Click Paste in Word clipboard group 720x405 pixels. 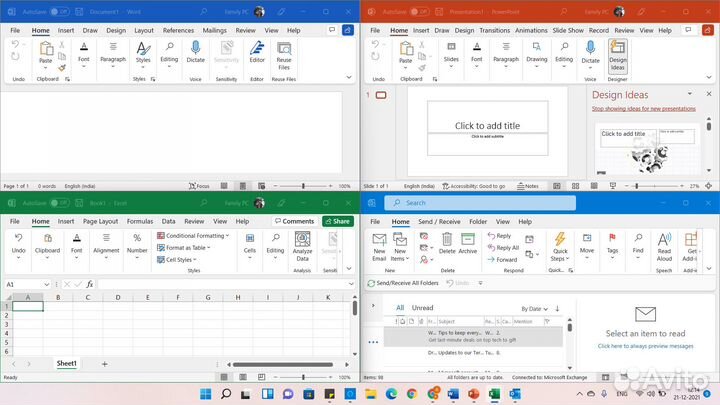45,54
